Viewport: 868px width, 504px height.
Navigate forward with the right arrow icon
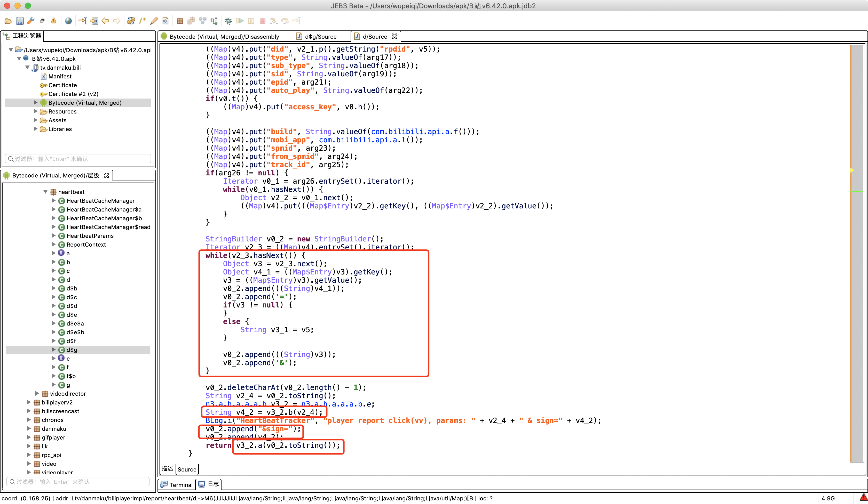tap(117, 21)
